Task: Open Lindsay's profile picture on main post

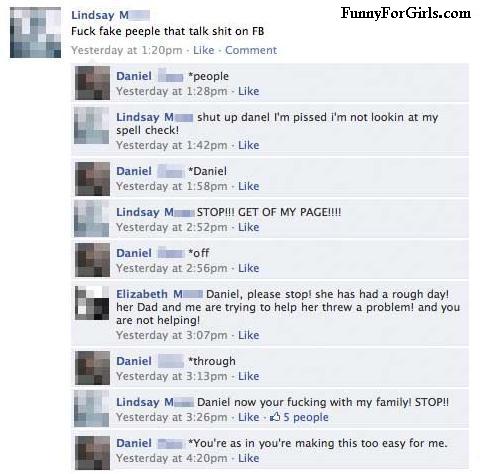Action: 35,32
